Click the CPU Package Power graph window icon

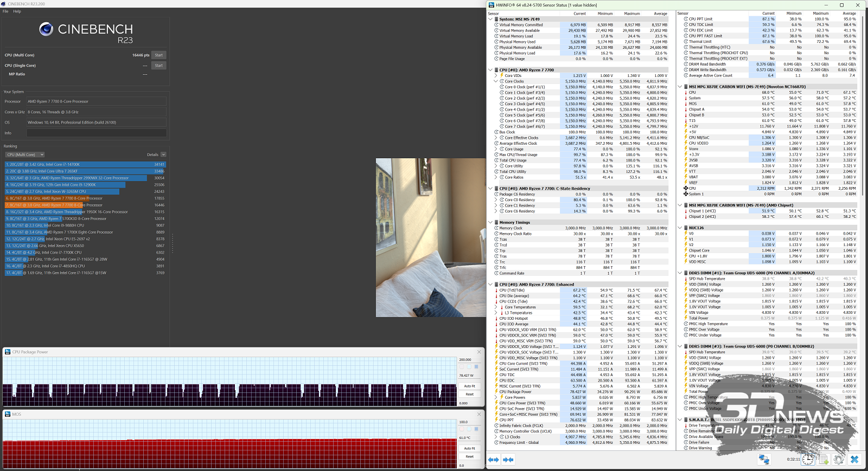tap(8, 352)
